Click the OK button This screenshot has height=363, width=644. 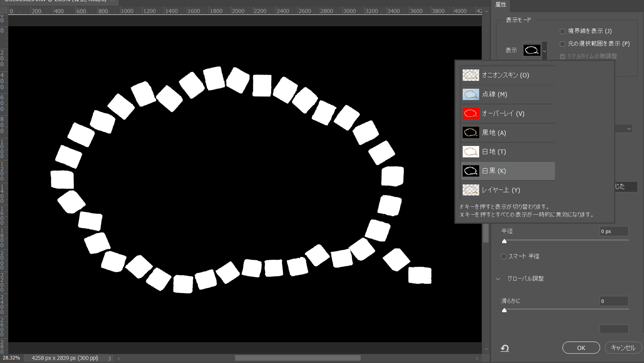[x=581, y=348]
